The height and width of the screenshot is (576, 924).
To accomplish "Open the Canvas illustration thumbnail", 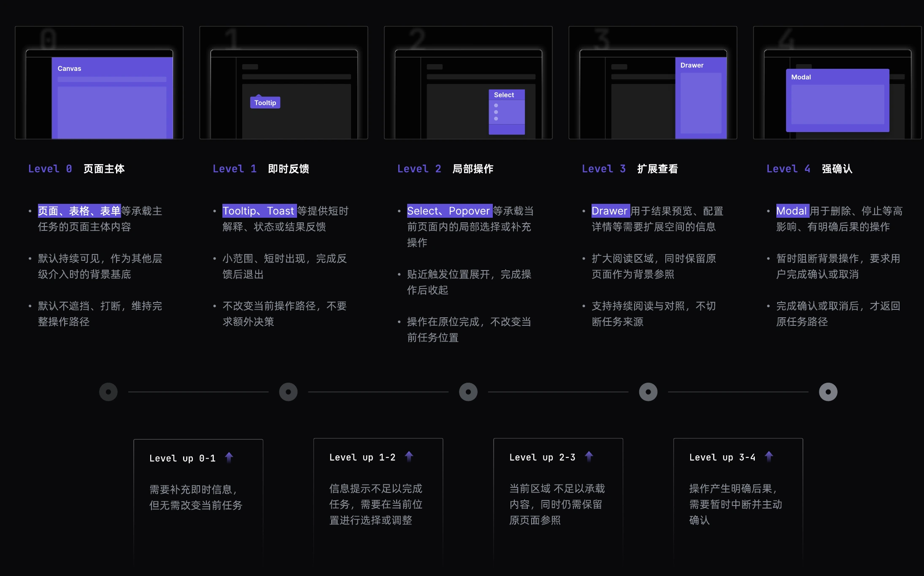I will 99,83.
